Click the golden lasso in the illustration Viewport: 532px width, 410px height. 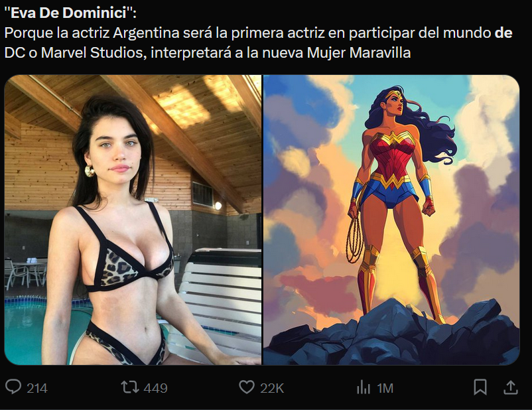coord(354,238)
